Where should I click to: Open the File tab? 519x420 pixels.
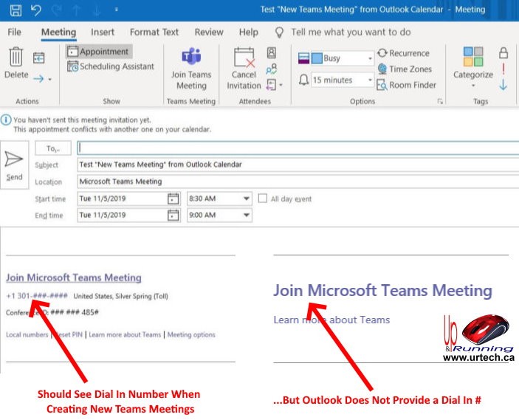[x=14, y=32]
